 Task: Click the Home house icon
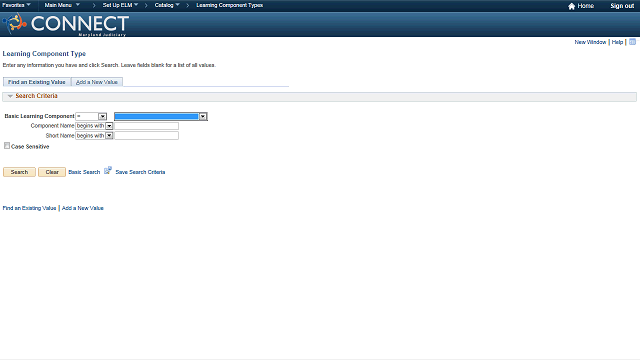coord(571,6)
